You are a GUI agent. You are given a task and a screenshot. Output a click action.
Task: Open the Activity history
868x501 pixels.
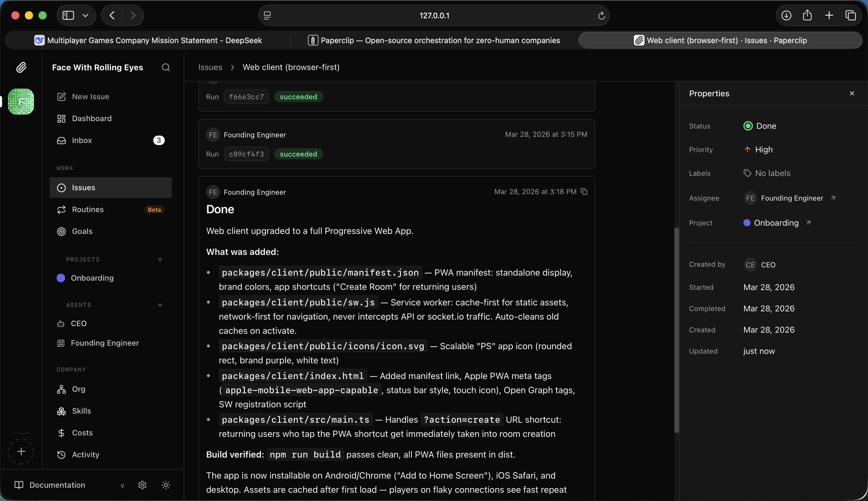(86, 455)
